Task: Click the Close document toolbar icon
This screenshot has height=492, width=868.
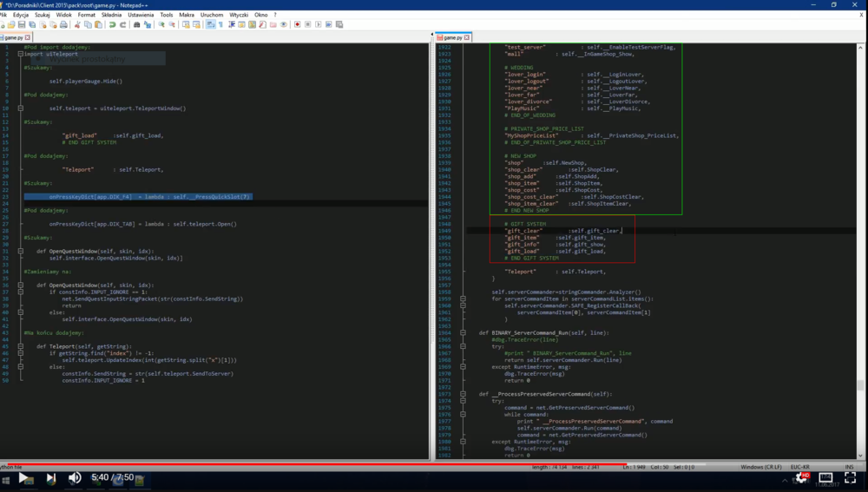Action: [x=43, y=24]
